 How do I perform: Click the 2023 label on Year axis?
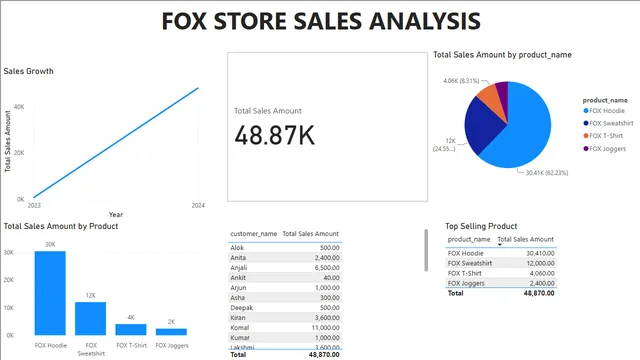point(34,205)
